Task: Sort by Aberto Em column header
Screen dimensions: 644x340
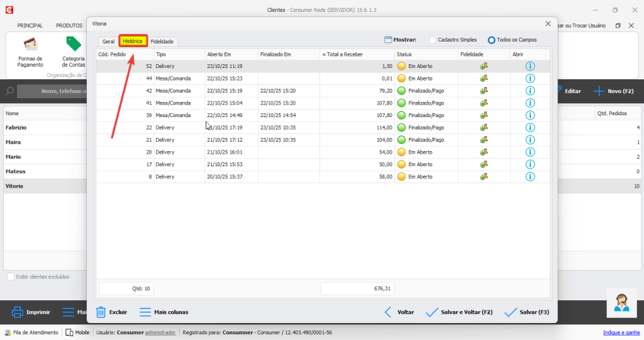Action: (219, 54)
